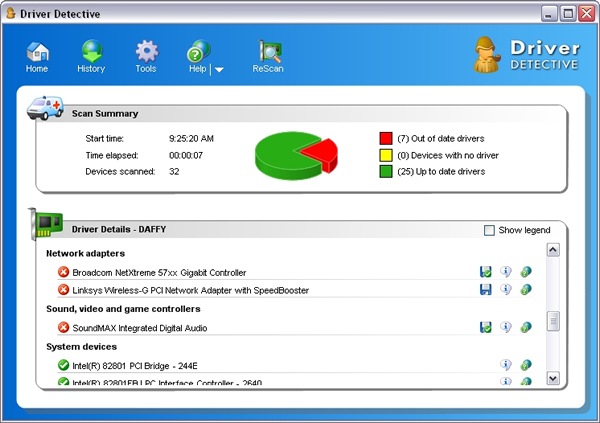Minimize the Driver Detective window

click(549, 14)
